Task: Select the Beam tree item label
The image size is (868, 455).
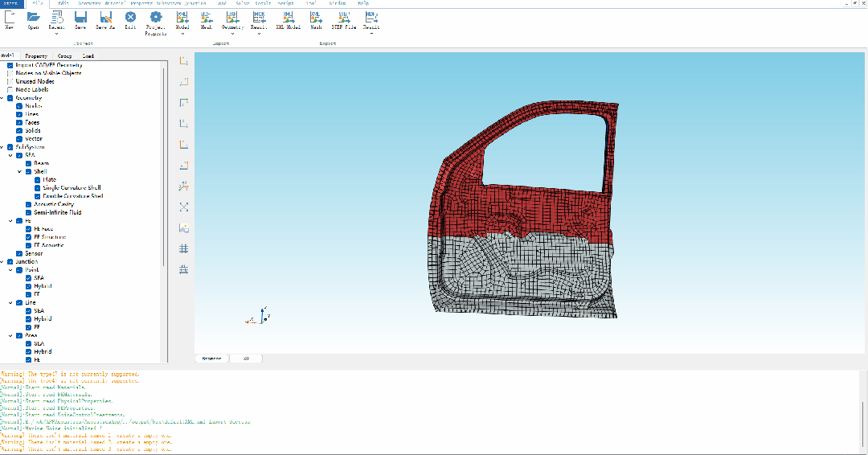Action: tap(41, 163)
